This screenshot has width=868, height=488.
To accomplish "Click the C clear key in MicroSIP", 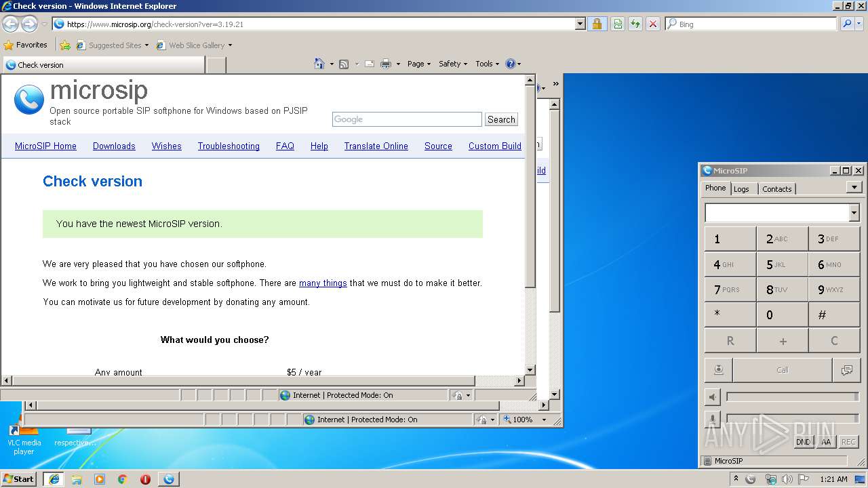I will pos(834,341).
